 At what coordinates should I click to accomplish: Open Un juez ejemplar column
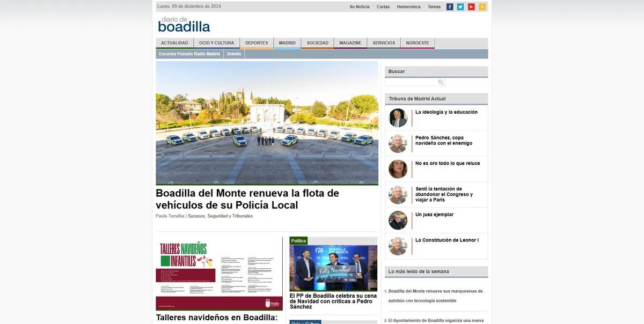[435, 215]
